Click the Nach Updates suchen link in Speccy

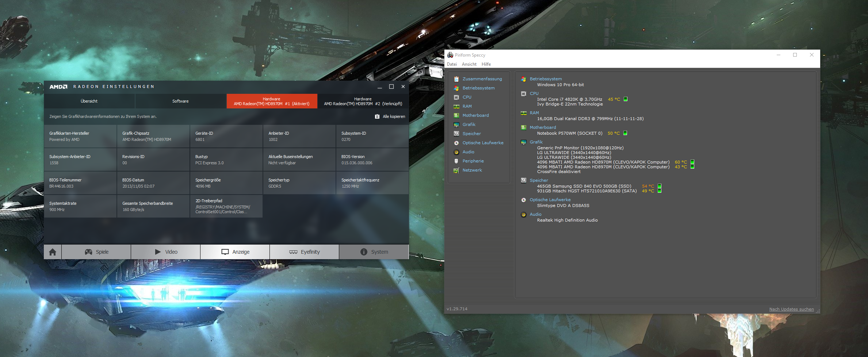(x=792, y=309)
